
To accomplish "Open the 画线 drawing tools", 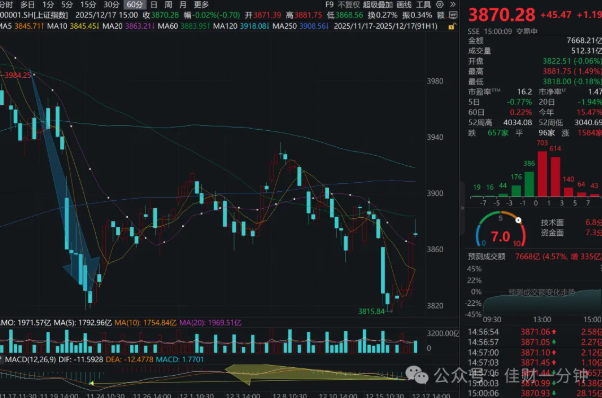I will [404, 5].
